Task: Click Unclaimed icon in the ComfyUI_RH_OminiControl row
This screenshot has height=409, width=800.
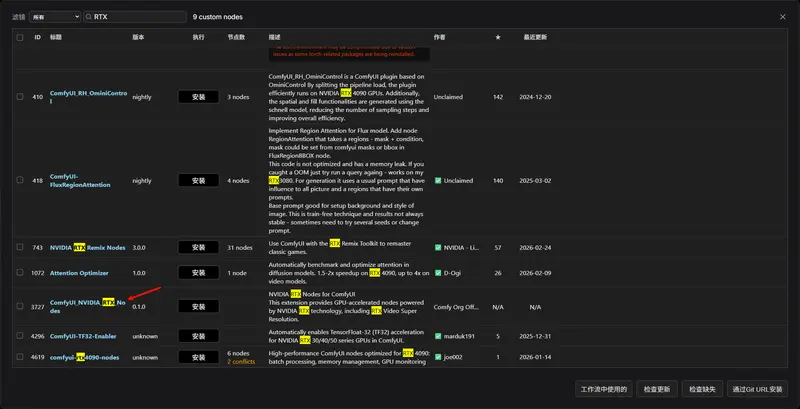Action: pos(438,97)
